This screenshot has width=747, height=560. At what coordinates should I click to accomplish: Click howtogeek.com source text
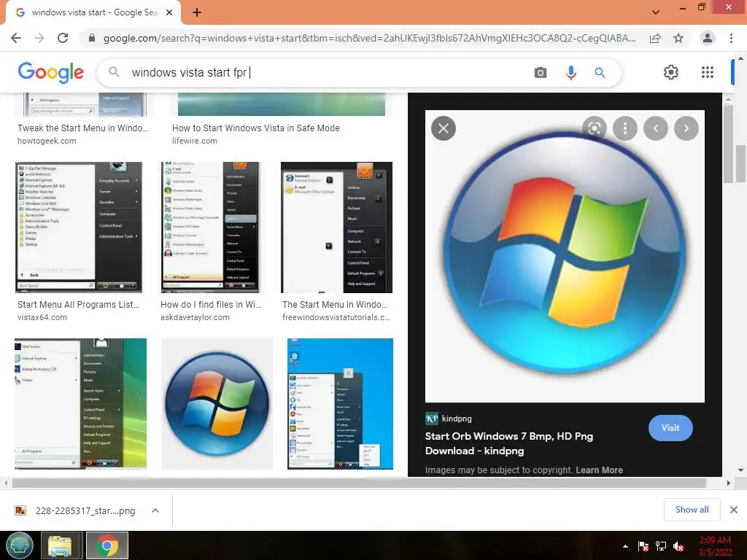click(x=47, y=141)
